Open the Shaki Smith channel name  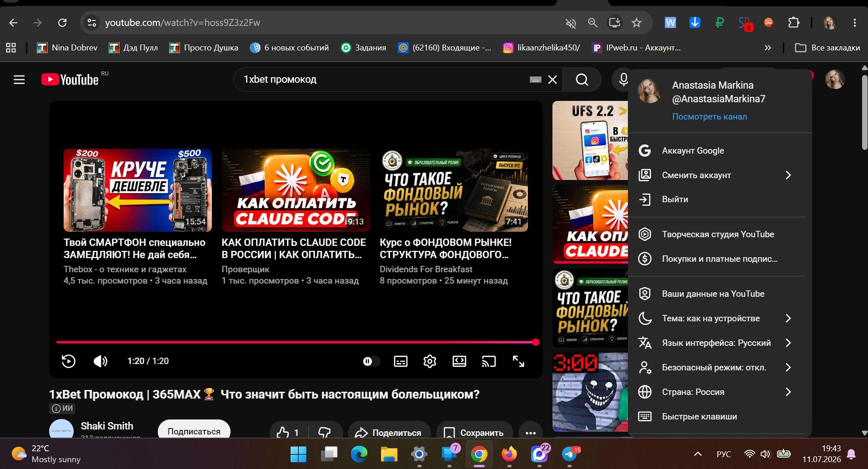point(107,426)
